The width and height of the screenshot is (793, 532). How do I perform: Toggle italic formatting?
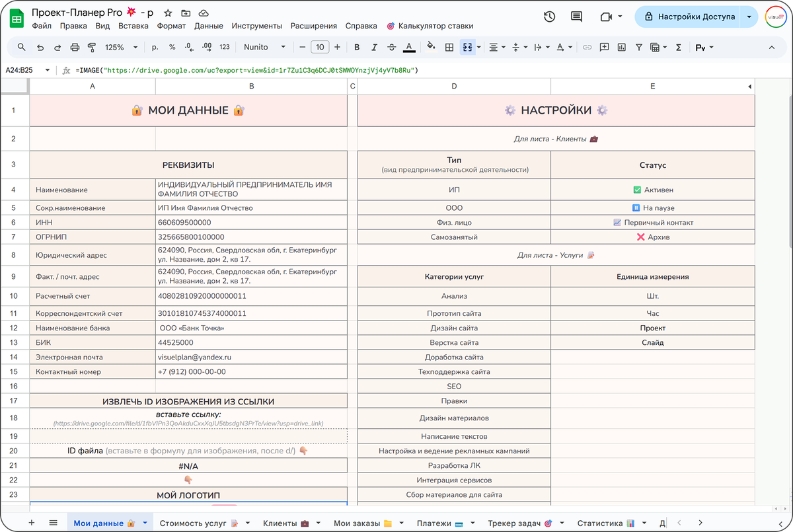coord(374,48)
